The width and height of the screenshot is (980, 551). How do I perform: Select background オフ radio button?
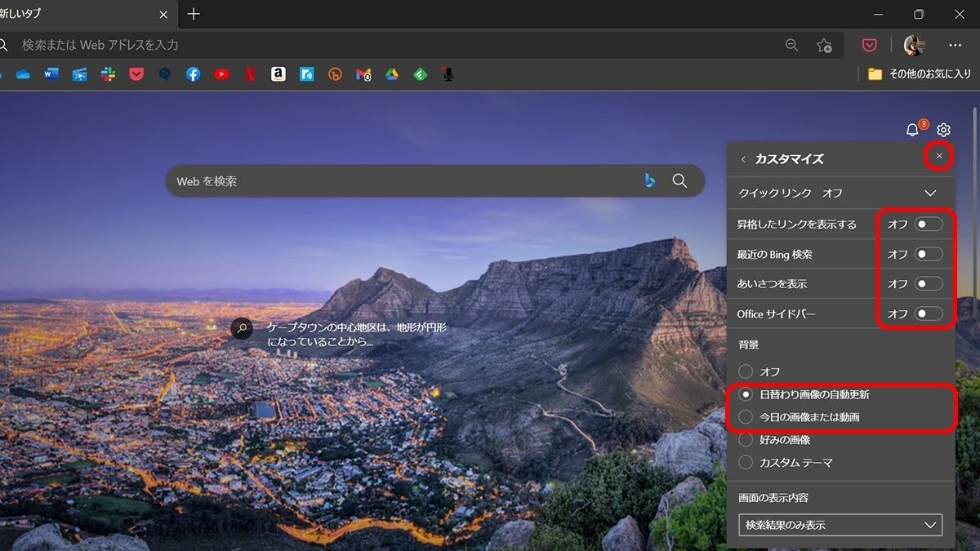click(746, 371)
